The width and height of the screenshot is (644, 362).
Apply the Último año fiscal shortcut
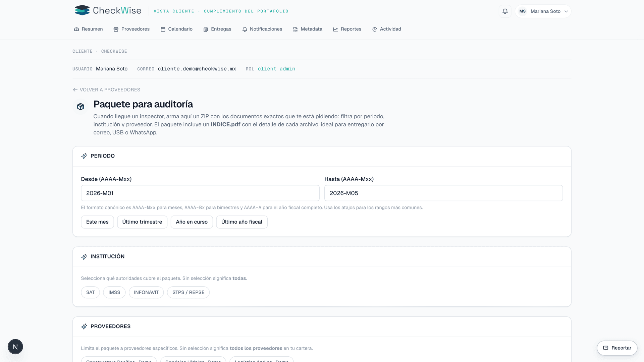coord(242,222)
